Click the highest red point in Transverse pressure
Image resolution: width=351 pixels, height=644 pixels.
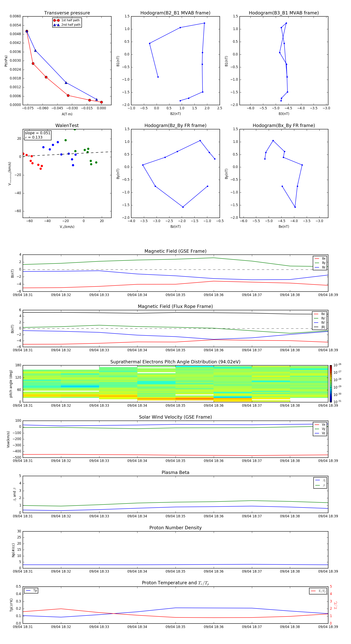pyautogui.click(x=27, y=31)
